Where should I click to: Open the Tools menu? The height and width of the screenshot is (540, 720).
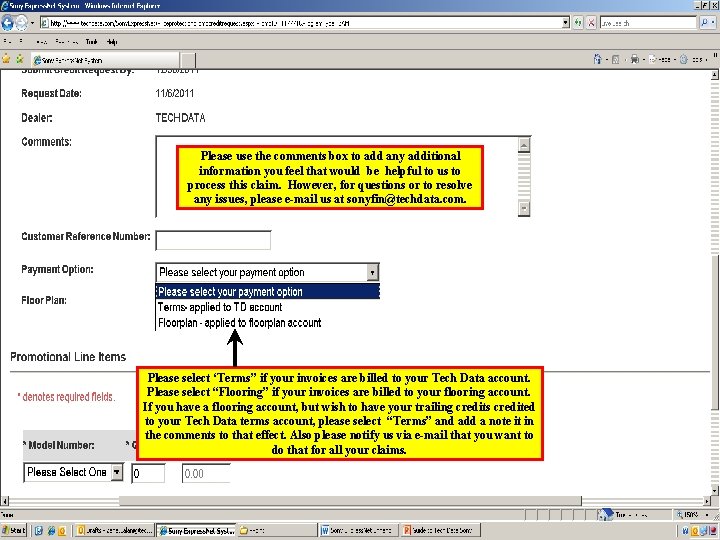[x=91, y=41]
